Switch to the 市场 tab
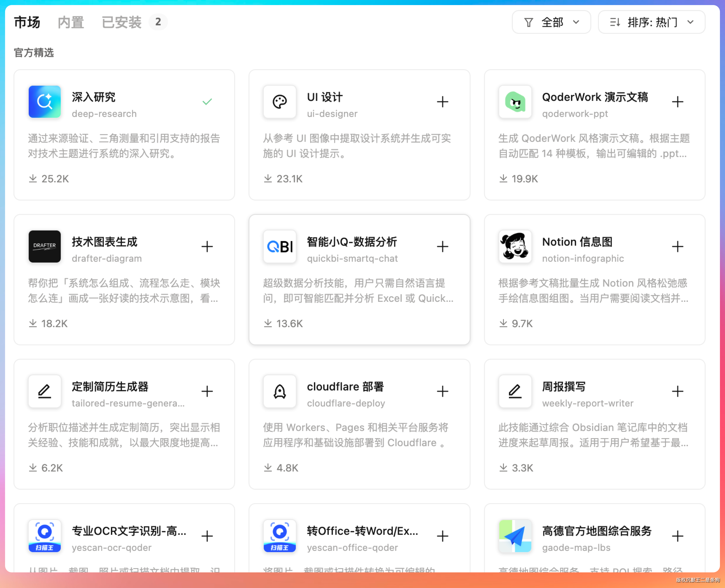The width and height of the screenshot is (725, 588). coord(27,22)
